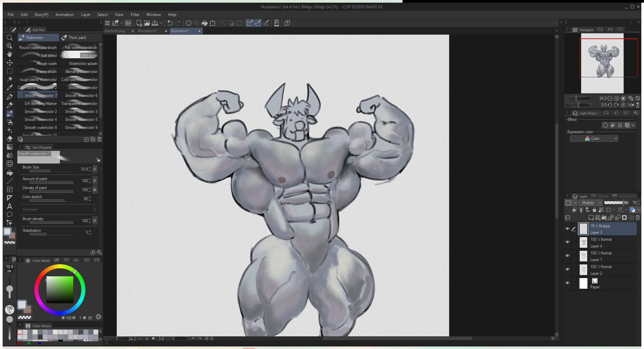
Task: Hide Layer 4 with its eye icon
Action: coord(567,242)
